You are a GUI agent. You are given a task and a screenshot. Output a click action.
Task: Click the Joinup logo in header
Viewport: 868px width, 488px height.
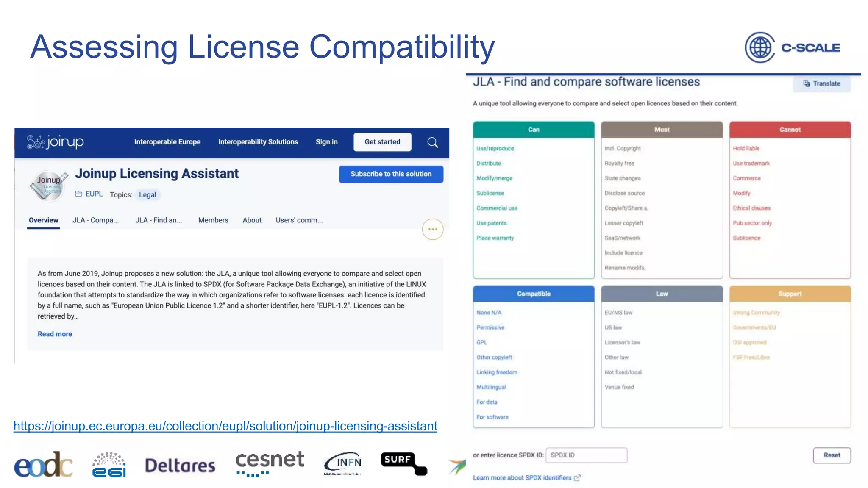55,142
